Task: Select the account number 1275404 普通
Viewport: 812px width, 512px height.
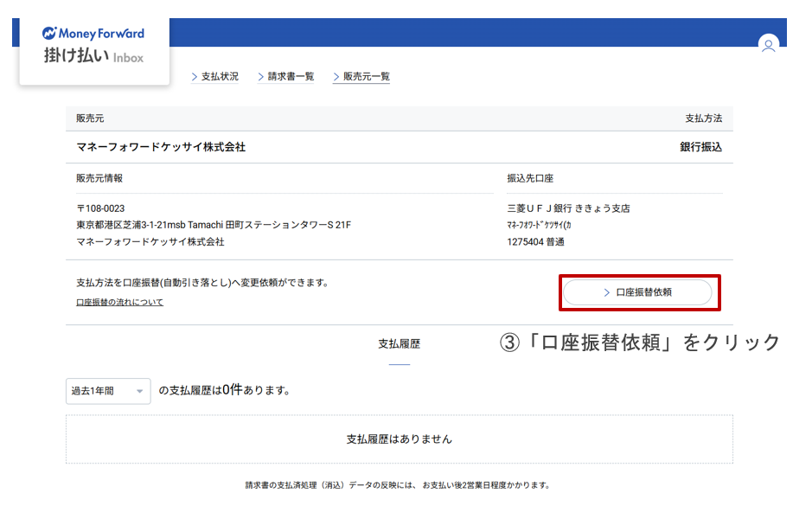Action: tap(535, 242)
